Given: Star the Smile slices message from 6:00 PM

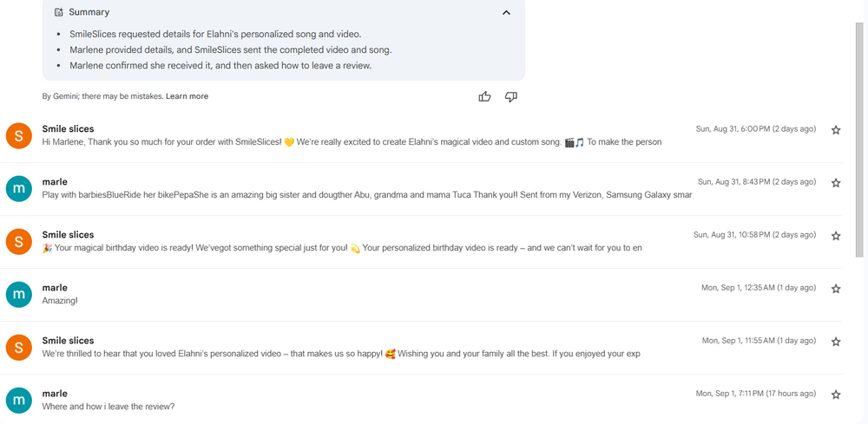Looking at the screenshot, I should pos(836,130).
